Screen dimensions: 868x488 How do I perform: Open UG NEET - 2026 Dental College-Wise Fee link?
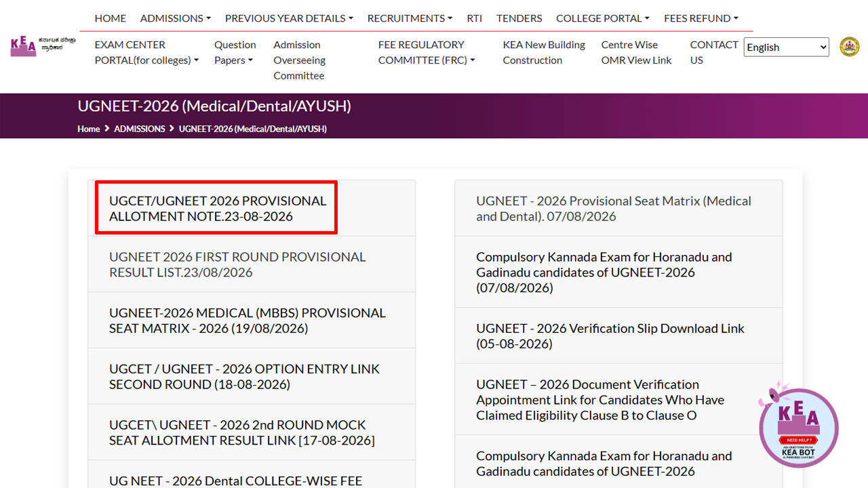(x=236, y=481)
